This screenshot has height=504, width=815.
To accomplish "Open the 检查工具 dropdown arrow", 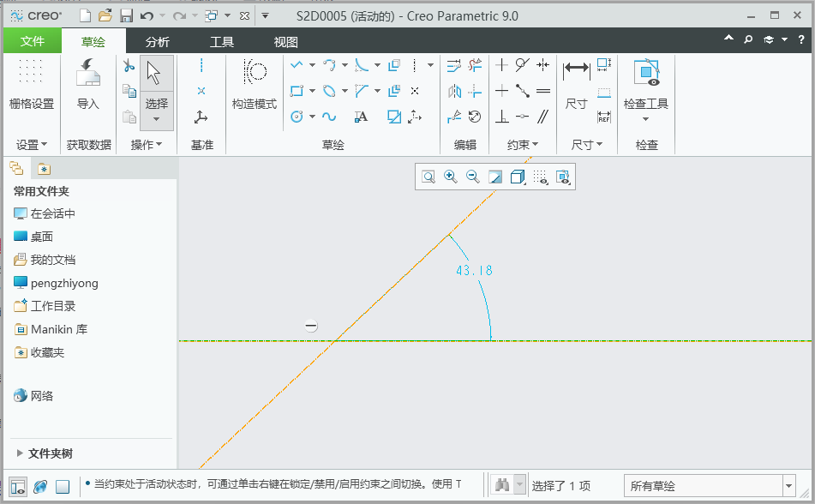I will [x=645, y=119].
